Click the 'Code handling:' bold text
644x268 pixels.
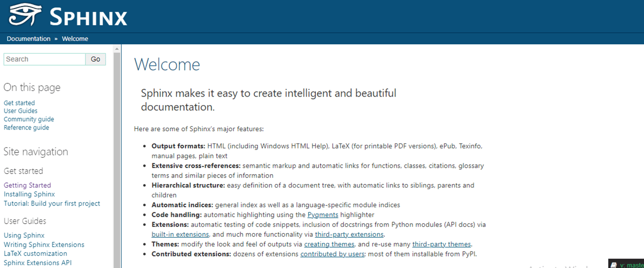pyautogui.click(x=177, y=215)
